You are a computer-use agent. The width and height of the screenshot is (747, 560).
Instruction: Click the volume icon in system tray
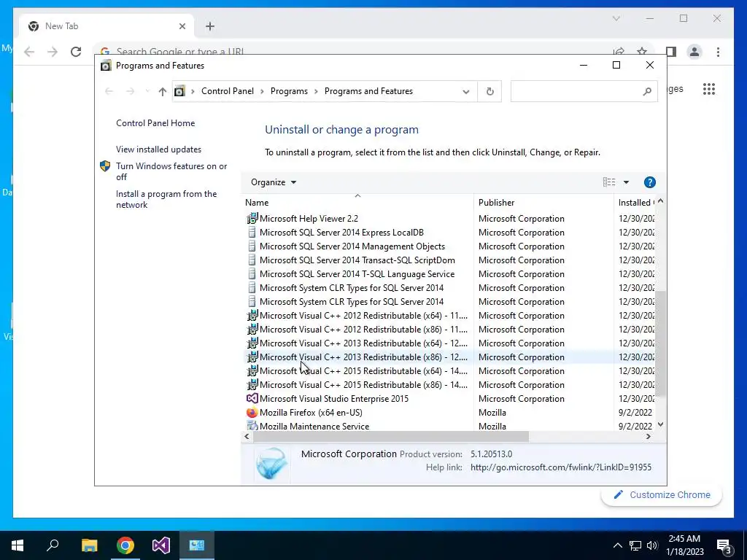pyautogui.click(x=652, y=545)
